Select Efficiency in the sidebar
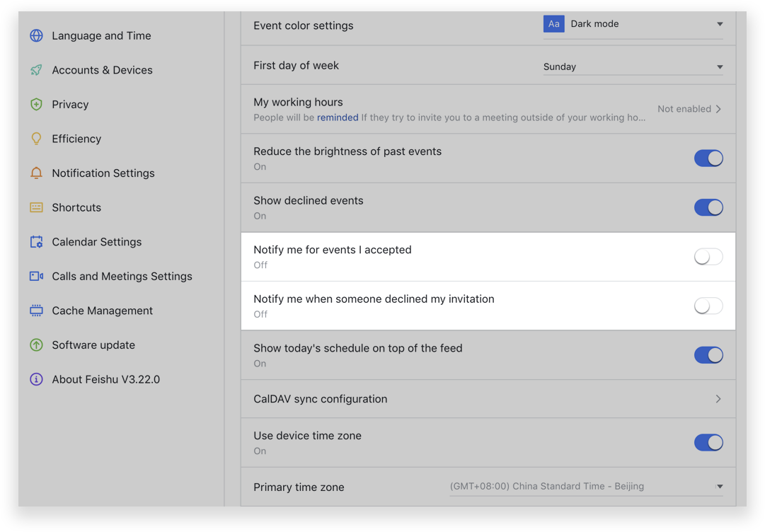 [76, 139]
